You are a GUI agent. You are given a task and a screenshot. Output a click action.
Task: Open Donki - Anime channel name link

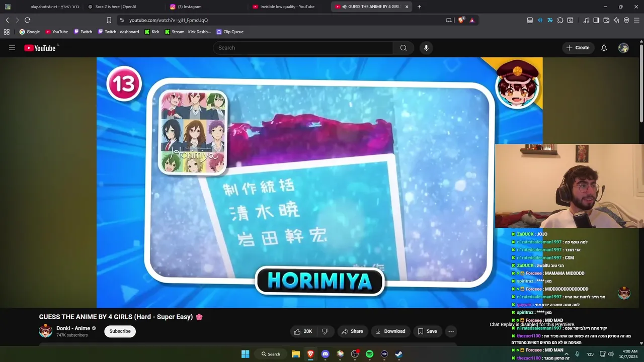coord(73,328)
